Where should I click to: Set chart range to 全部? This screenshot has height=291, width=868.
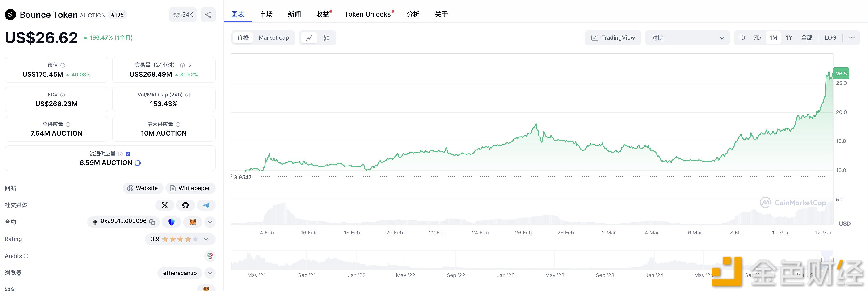click(807, 38)
